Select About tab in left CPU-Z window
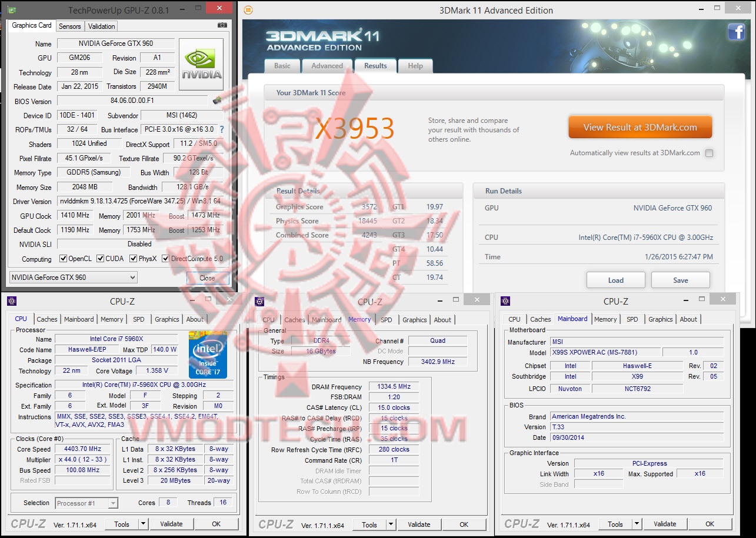This screenshot has height=538, width=756. (195, 319)
